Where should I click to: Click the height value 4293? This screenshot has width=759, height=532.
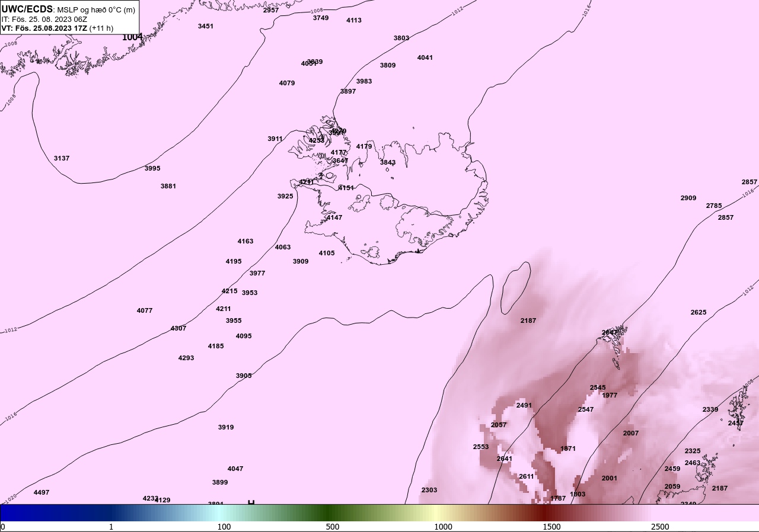[186, 358]
